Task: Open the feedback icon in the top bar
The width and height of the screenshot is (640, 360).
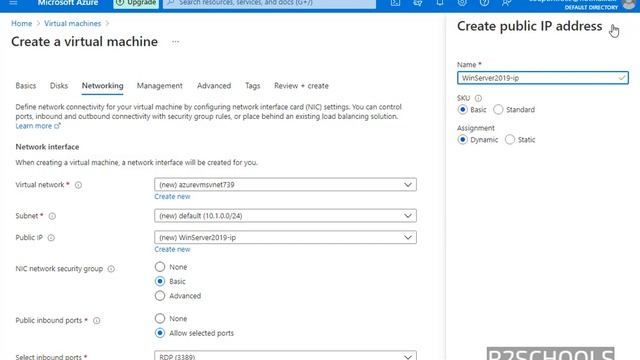Action: pos(506,2)
